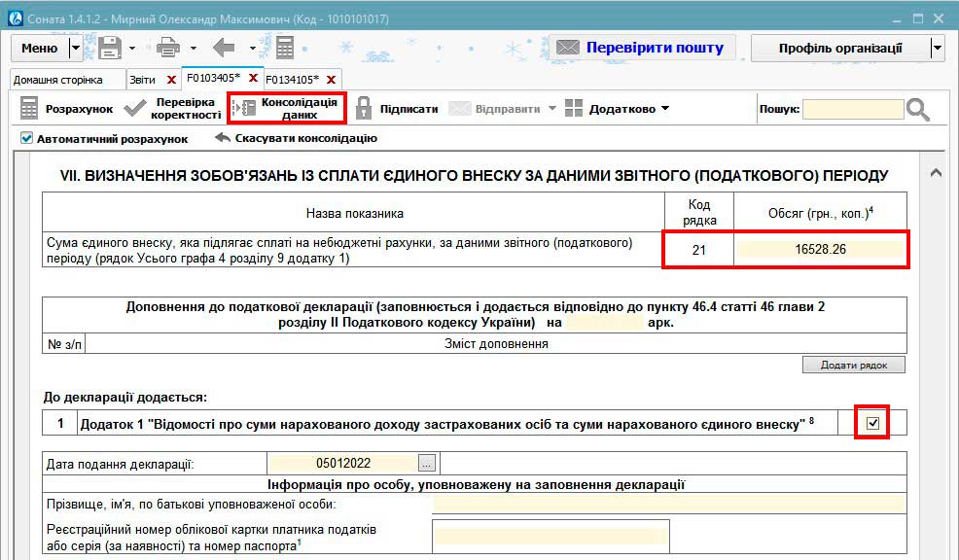Click the Додати рядок button
The height and width of the screenshot is (560, 959).
853,365
